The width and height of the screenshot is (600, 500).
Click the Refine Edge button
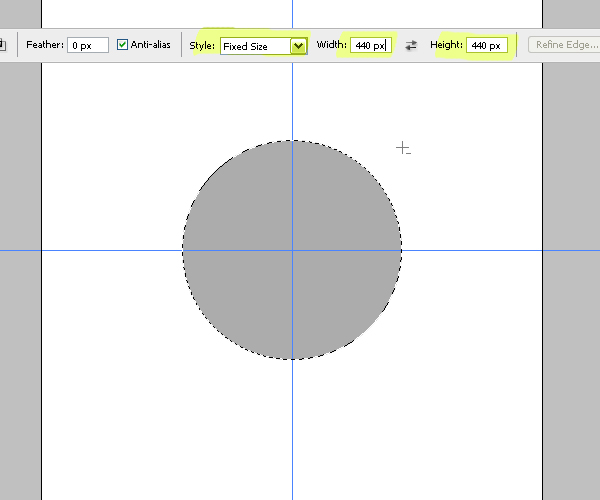click(x=566, y=45)
